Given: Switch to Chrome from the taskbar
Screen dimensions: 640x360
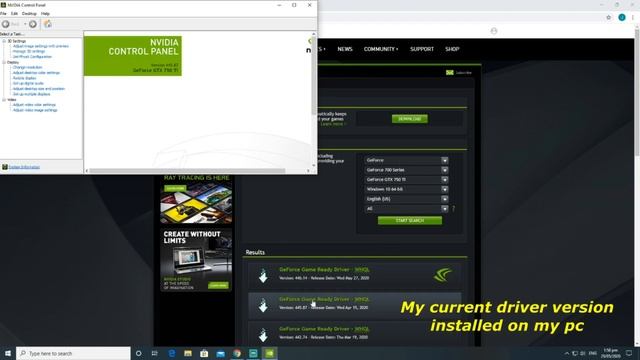Looking at the screenshot, I should click(x=237, y=353).
